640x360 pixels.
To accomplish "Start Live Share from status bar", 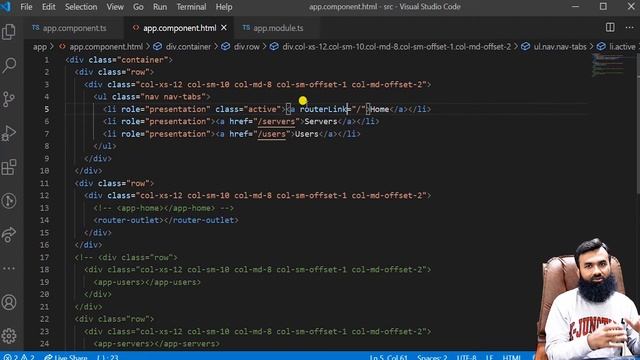I will (66, 357).
